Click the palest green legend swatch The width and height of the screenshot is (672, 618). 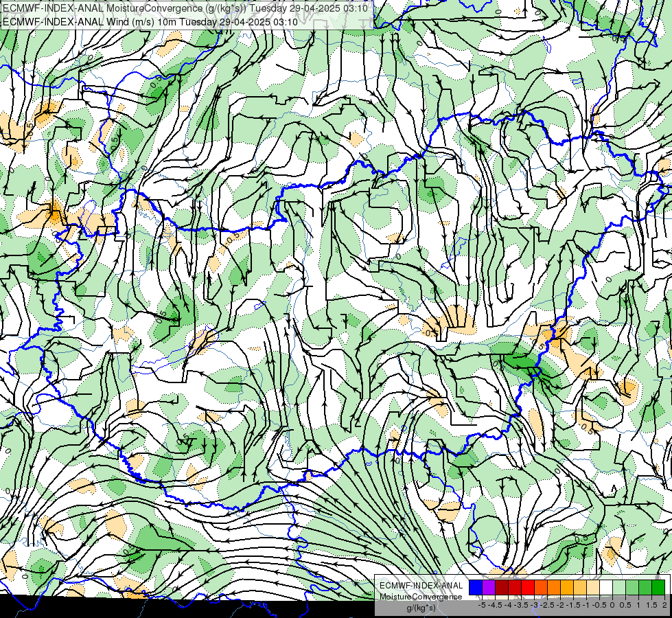pos(619,587)
